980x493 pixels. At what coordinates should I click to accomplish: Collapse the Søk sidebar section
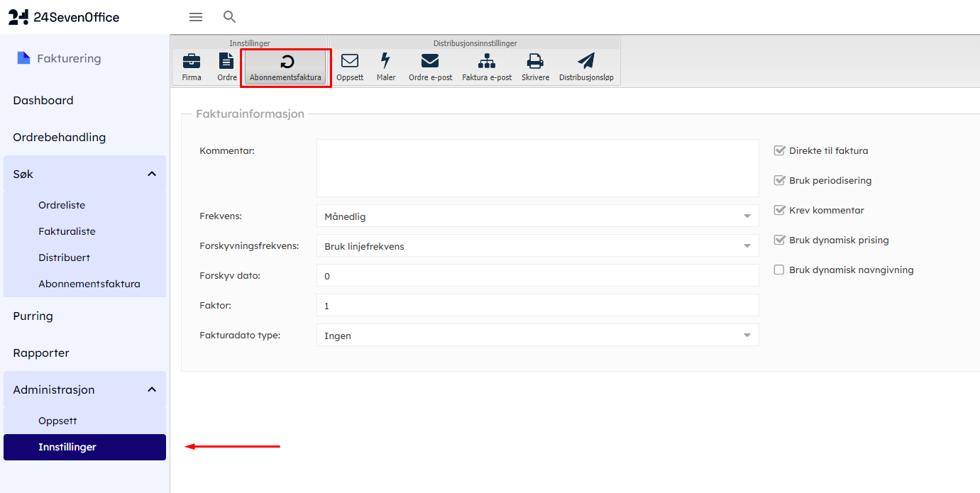tap(152, 174)
